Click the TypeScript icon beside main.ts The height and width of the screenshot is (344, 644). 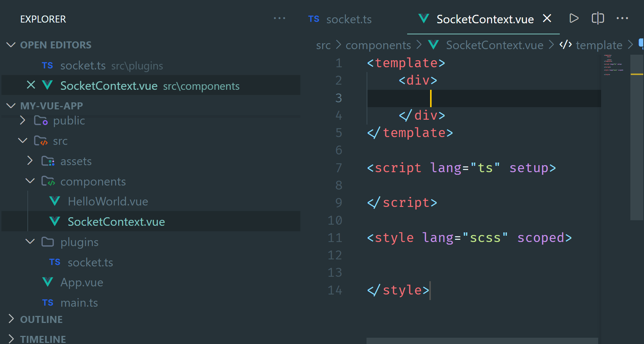[x=48, y=302]
